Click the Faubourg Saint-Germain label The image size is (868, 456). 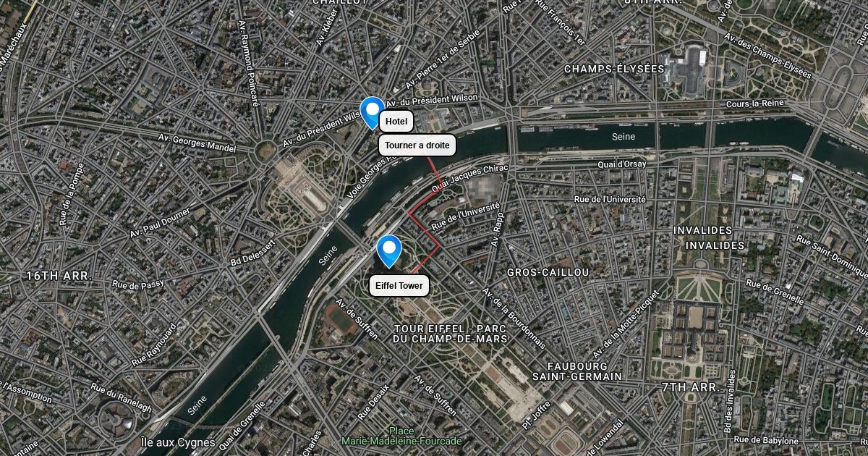[576, 371]
